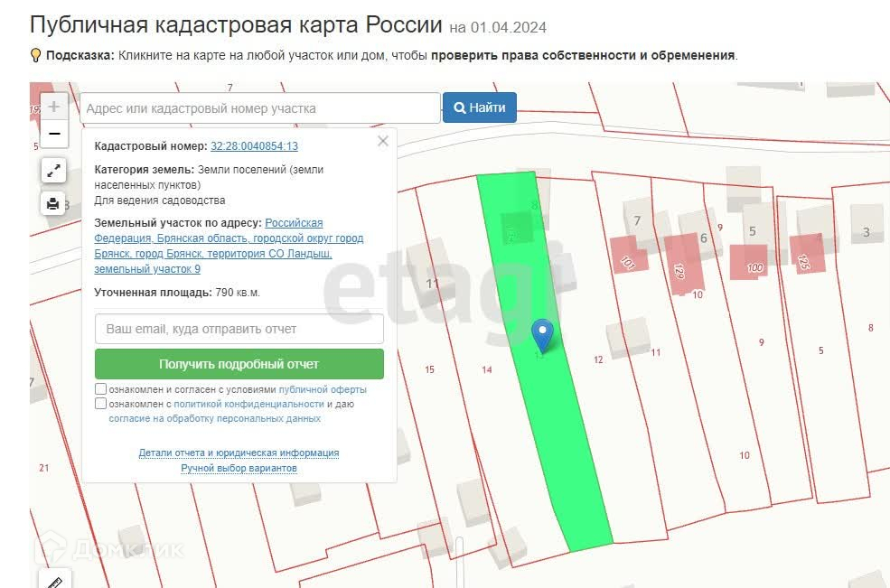Open the ruler measurement tool
The height and width of the screenshot is (588, 890).
pyautogui.click(x=54, y=580)
